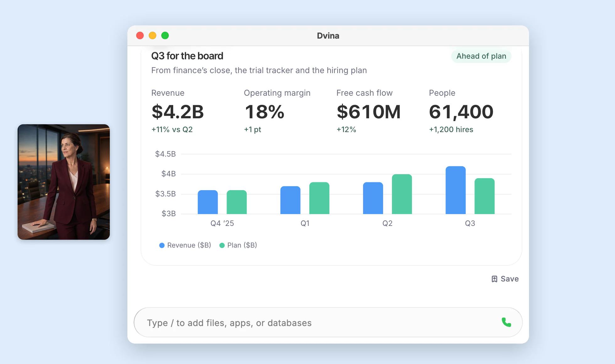Click the $610M free cash flow value
Viewport: 615px width, 364px height.
click(369, 112)
